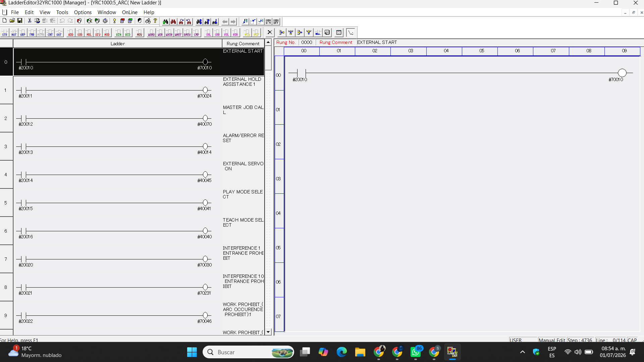Screen dimensions: 644x362
Task: Insert a TMR timer instruction
Action: pos(32,33)
